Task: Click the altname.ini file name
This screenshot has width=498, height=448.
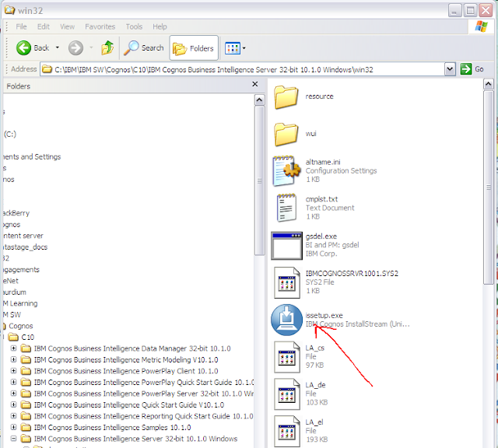Action: click(x=323, y=162)
